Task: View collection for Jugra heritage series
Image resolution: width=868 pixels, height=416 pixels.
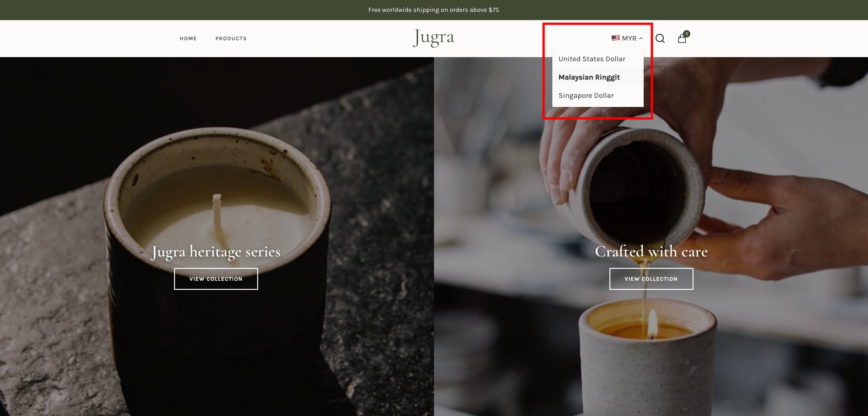Action: click(216, 279)
